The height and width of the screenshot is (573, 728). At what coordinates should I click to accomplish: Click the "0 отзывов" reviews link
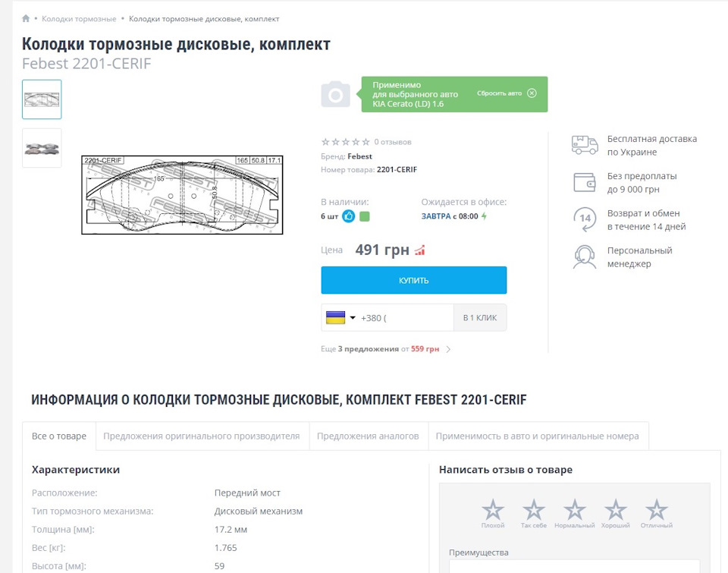coord(393,142)
